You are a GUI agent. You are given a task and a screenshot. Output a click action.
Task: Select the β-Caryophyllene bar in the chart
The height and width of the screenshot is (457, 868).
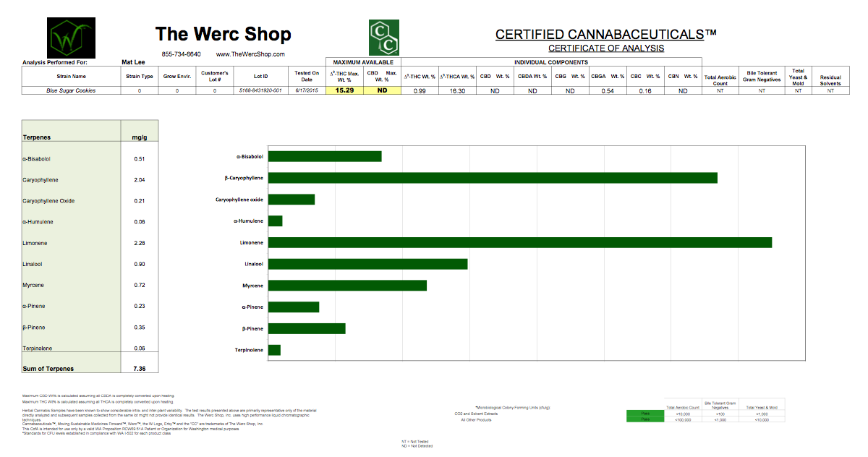click(492, 178)
